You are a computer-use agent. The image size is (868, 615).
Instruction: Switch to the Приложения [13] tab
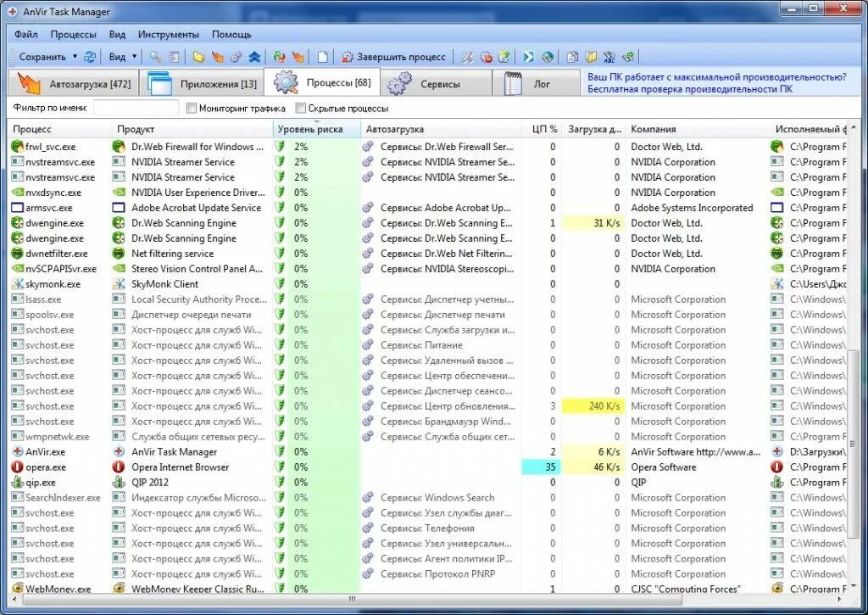pyautogui.click(x=203, y=83)
